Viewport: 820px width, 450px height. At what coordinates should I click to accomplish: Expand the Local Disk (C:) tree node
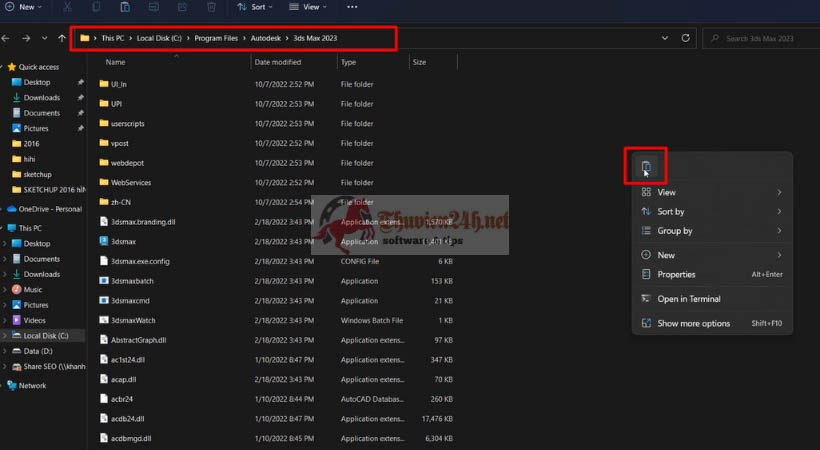point(5,336)
